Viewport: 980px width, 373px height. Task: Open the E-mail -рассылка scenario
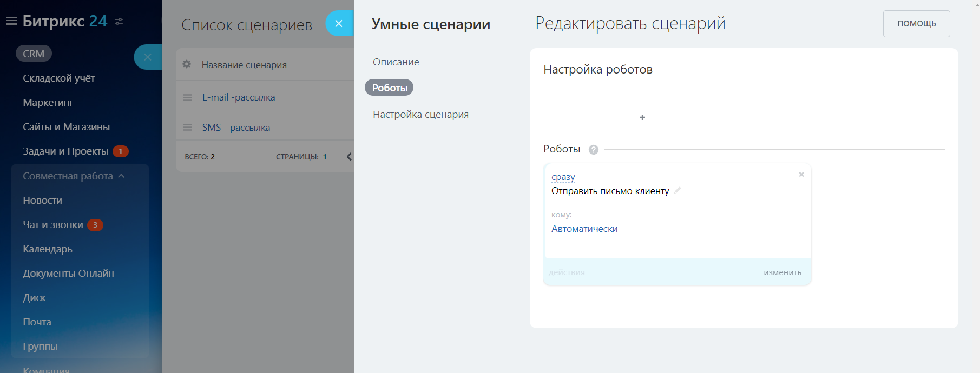[x=239, y=97]
